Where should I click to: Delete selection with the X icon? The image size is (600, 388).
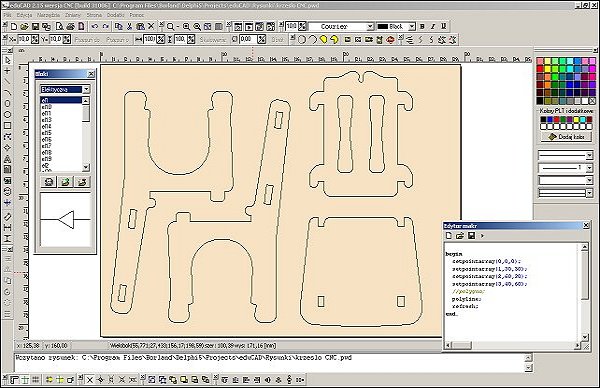[151, 26]
